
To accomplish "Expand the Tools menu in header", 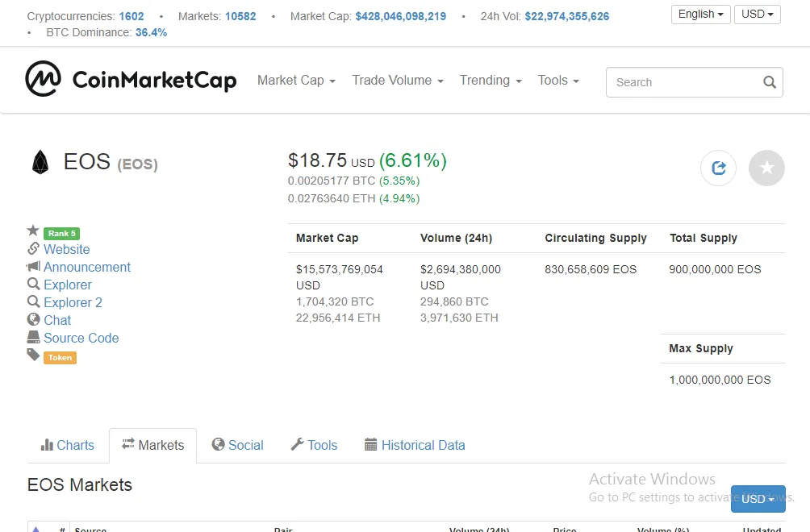I will point(558,81).
